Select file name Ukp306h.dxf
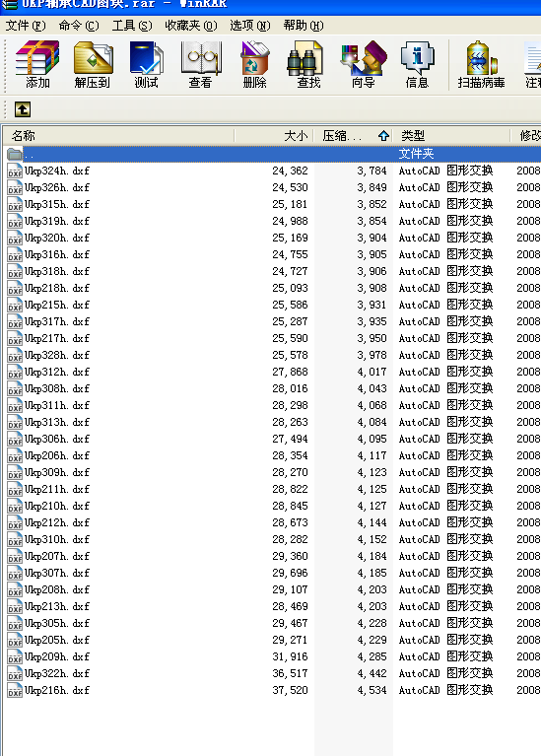Screen dimensions: 541x756 pos(57,439)
